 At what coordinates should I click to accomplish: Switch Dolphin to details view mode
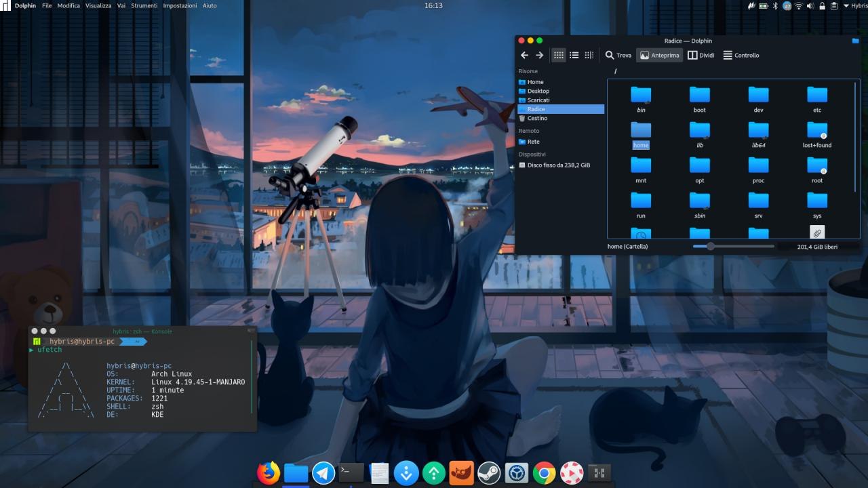pos(589,56)
